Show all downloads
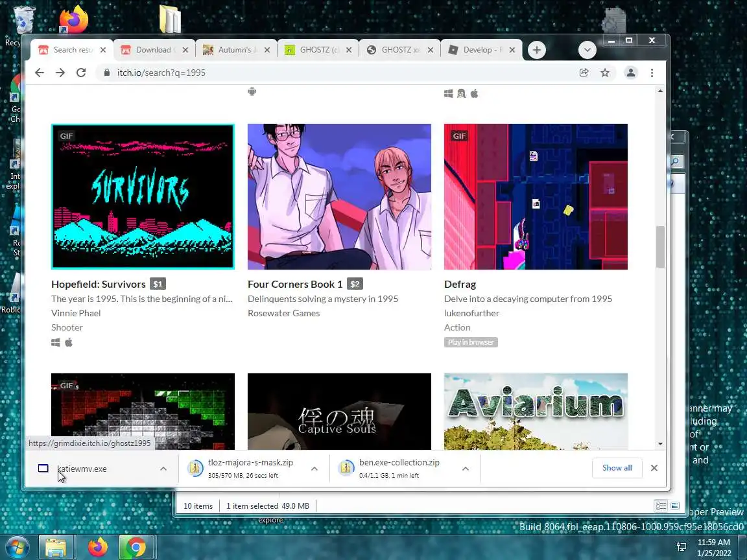747x560 pixels. (x=617, y=468)
